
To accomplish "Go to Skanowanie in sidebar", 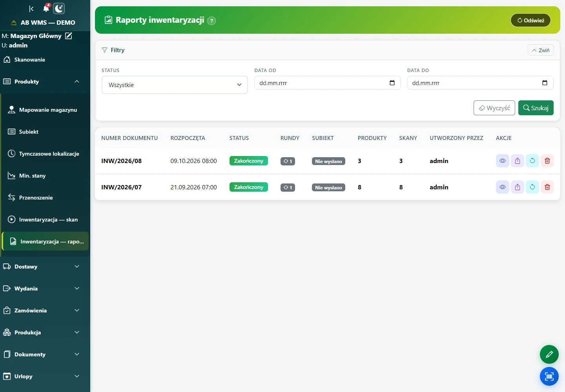I will coord(45,60).
